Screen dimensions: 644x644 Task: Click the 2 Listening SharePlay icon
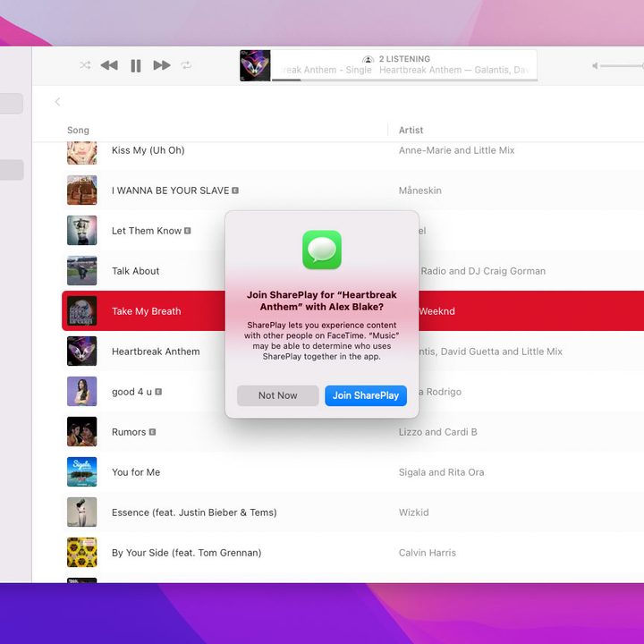pos(368,59)
